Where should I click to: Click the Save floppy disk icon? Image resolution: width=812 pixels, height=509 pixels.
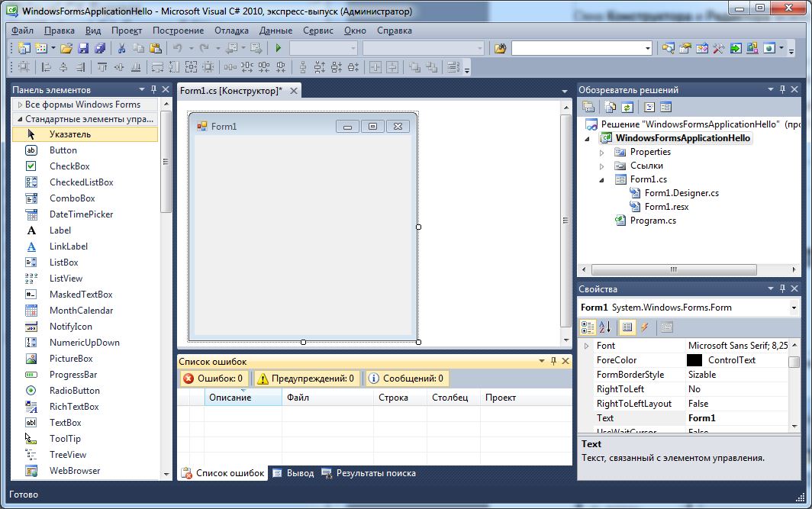coord(83,48)
